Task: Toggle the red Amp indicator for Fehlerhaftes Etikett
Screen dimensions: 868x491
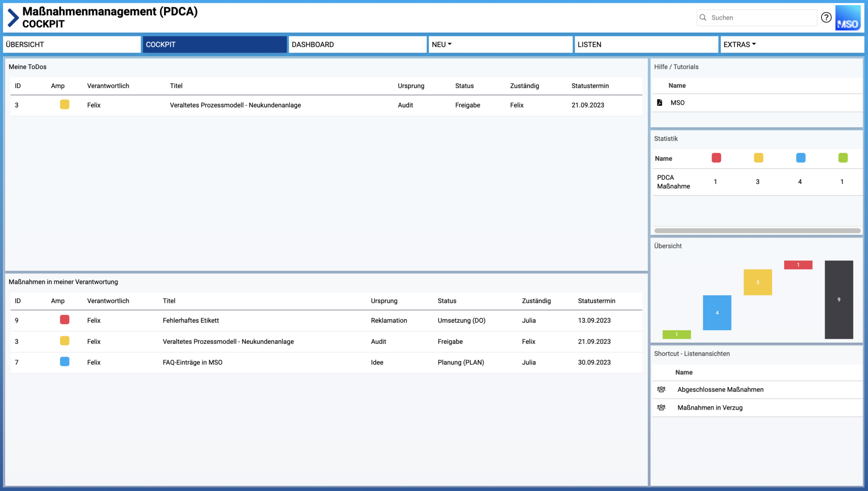Action: 64,320
